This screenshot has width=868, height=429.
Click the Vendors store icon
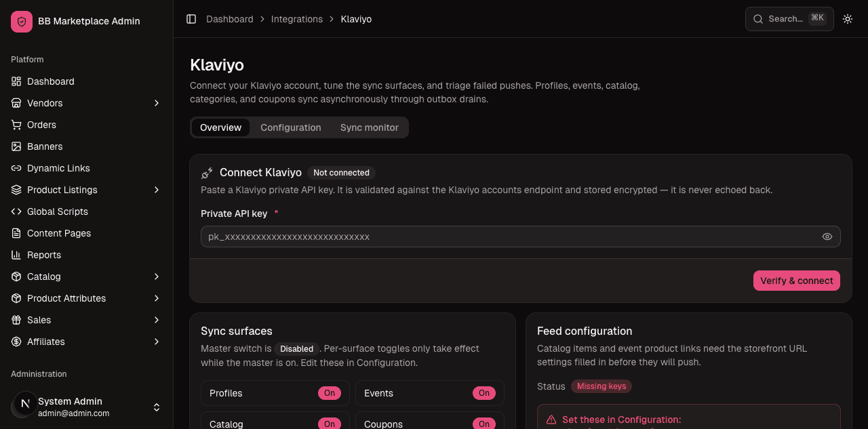click(16, 103)
